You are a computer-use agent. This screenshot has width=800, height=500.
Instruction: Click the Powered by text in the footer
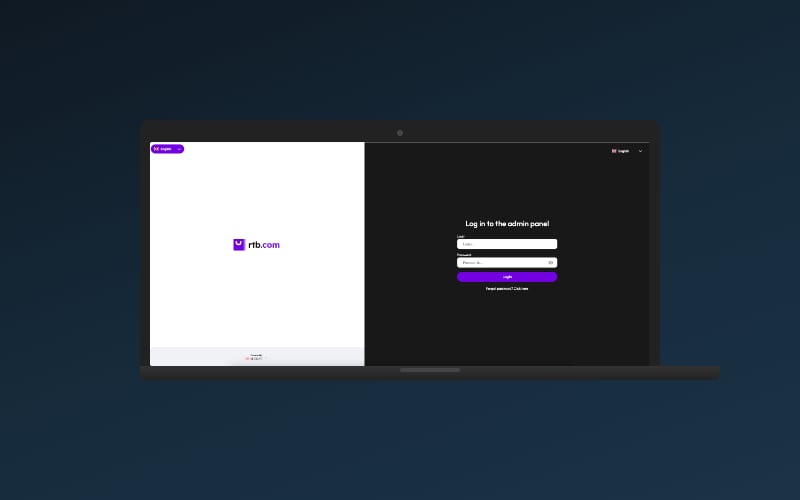[x=257, y=354]
